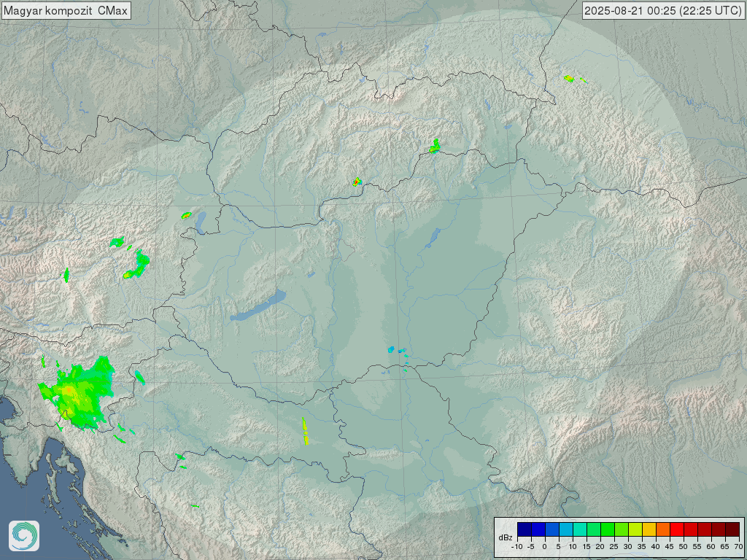Image resolution: width=747 pixels, height=560 pixels.
Task: Pick the darkest maroon swatch between 65 and 70
Action: coord(732,529)
